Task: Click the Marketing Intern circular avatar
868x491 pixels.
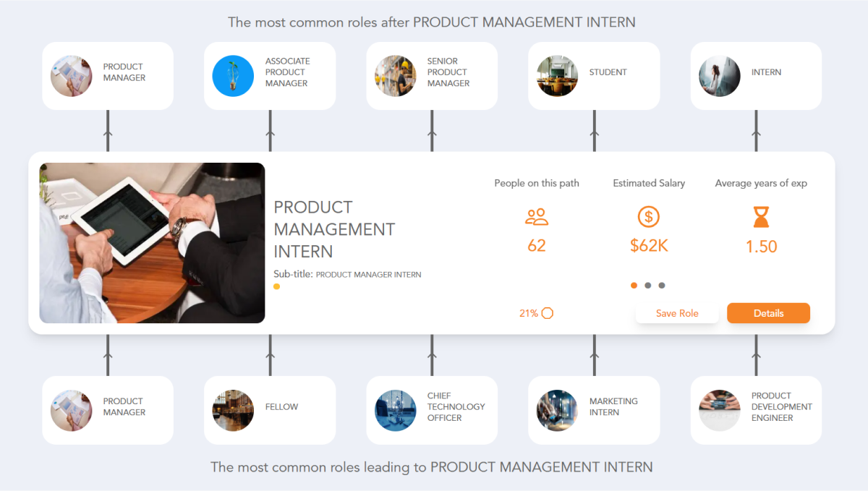Action: point(557,410)
